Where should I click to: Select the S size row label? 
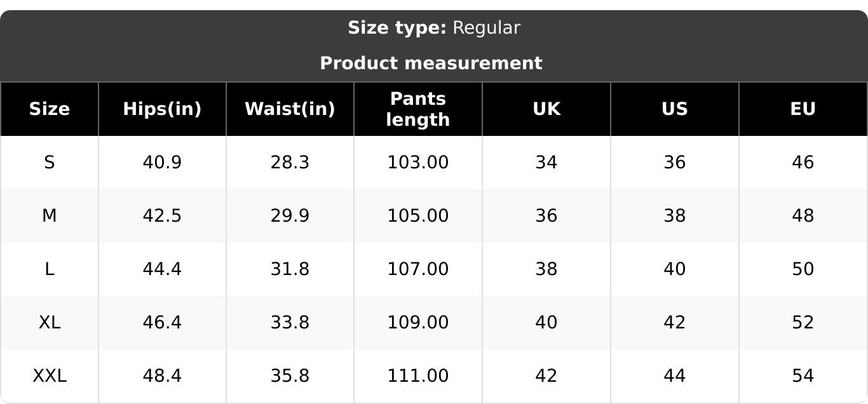coord(50,163)
